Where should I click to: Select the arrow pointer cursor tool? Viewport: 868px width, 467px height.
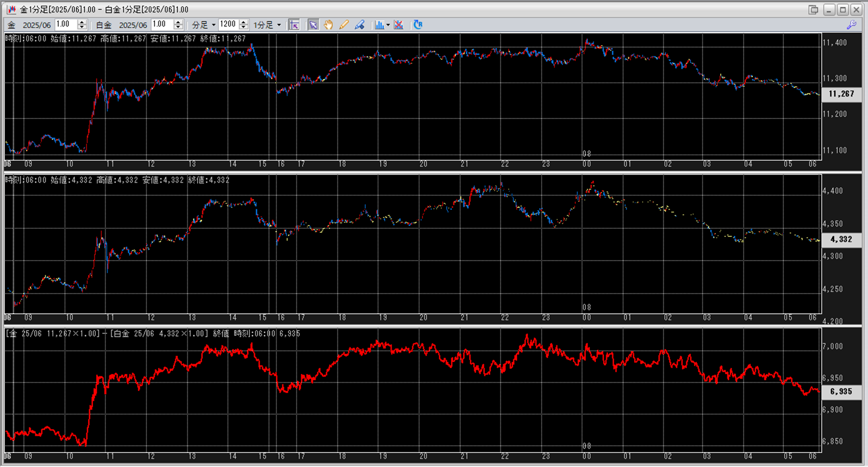pyautogui.click(x=313, y=25)
